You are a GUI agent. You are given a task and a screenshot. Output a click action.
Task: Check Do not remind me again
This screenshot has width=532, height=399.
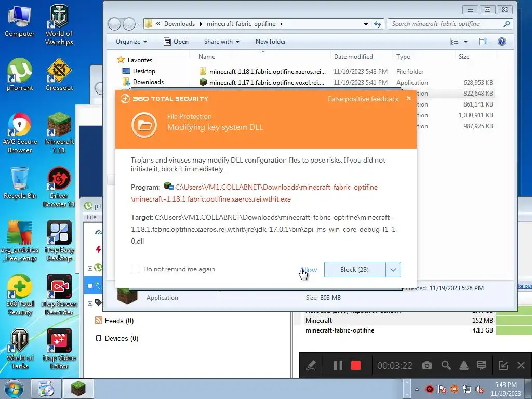tap(135, 269)
